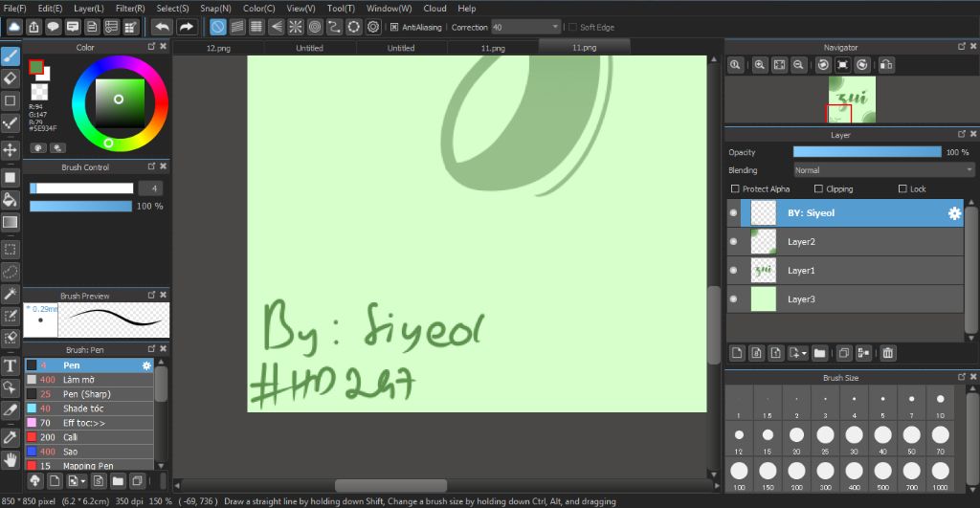Hide Layer2 visibility

(x=734, y=242)
